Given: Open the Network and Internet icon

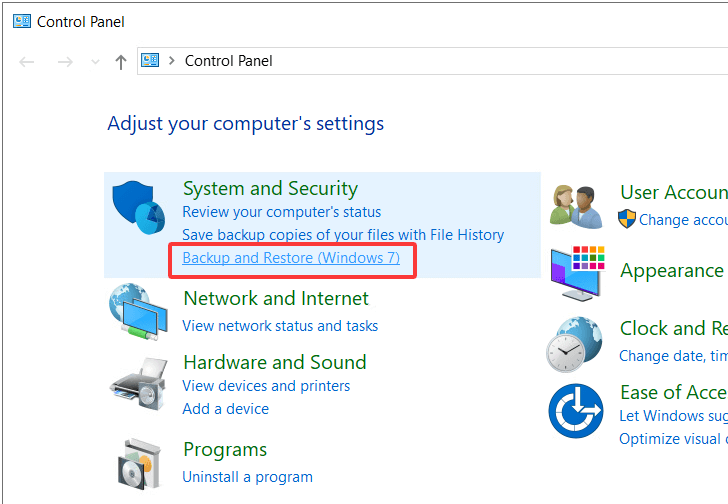Looking at the screenshot, I should coord(138,311).
